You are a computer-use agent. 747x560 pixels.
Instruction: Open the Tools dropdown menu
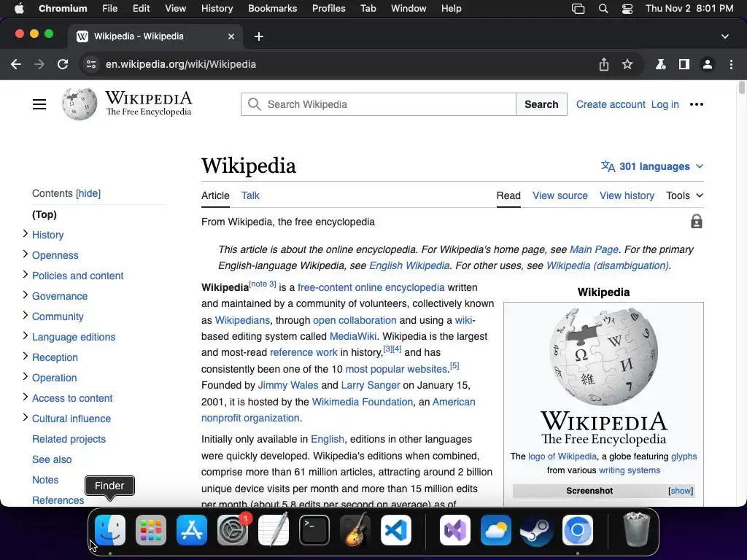coord(684,195)
